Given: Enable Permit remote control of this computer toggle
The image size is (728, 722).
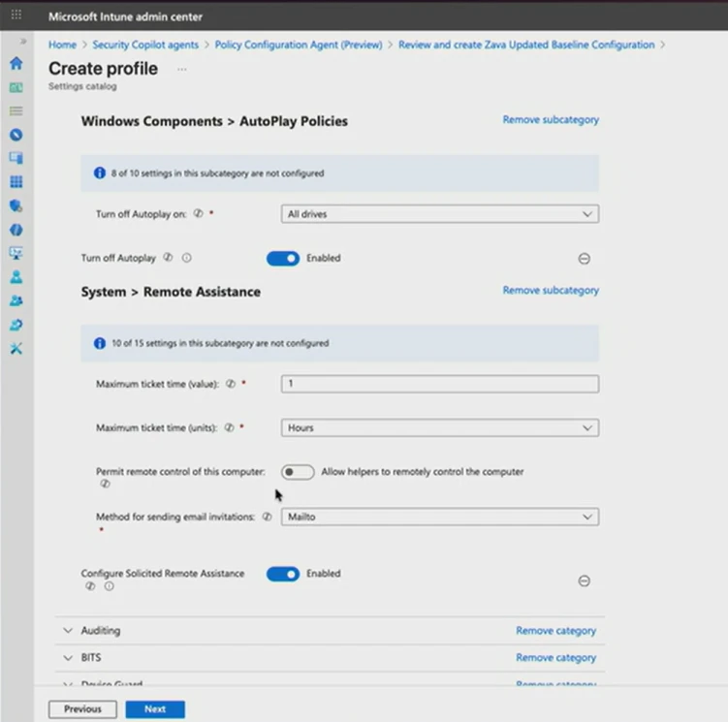Looking at the screenshot, I should pos(298,472).
